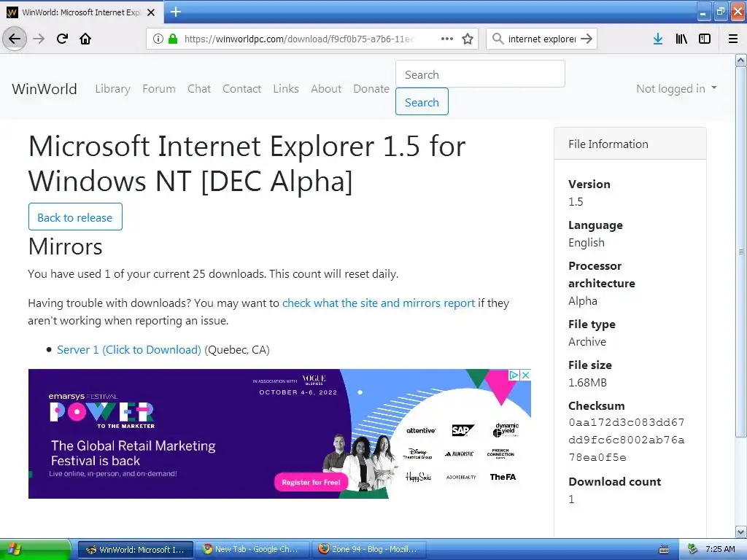Image resolution: width=747 pixels, height=560 pixels.
Task: Expand the Not logged in dropdown
Action: (x=676, y=88)
